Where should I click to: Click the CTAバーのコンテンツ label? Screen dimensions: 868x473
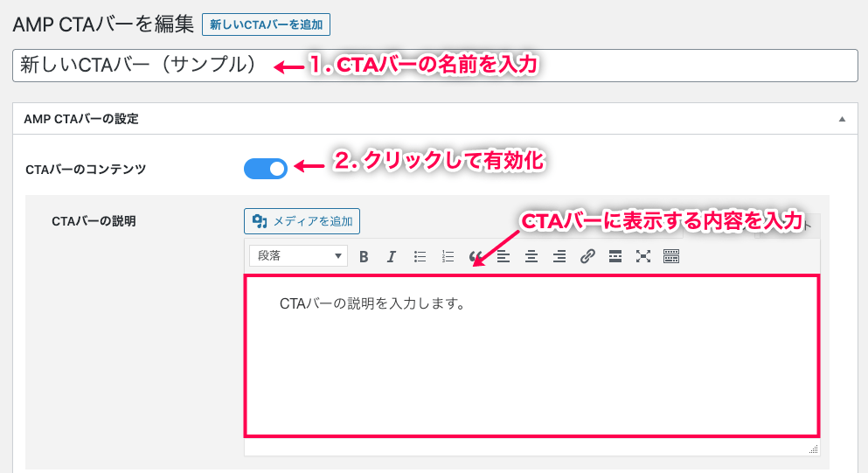pos(86,170)
